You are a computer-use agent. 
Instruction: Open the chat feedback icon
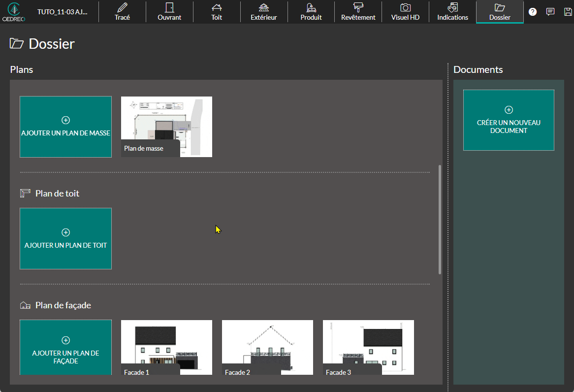[550, 12]
